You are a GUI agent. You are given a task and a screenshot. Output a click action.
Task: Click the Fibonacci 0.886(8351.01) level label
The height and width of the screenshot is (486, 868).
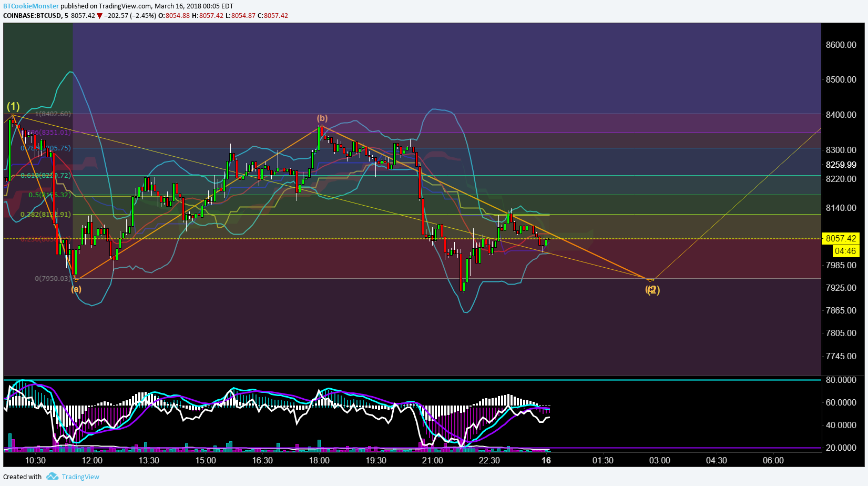46,133
